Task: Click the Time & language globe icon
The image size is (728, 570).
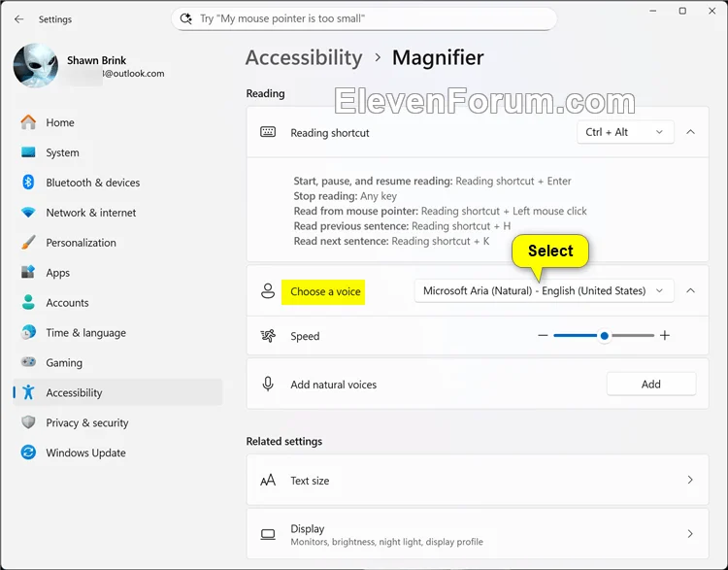Action: pyautogui.click(x=28, y=332)
